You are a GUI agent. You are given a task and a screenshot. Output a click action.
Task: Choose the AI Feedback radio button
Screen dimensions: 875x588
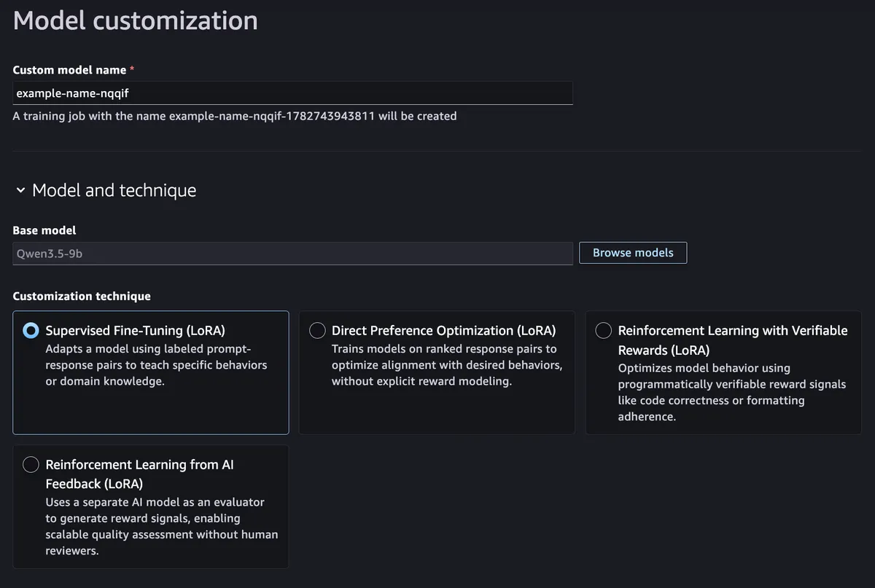31,465
